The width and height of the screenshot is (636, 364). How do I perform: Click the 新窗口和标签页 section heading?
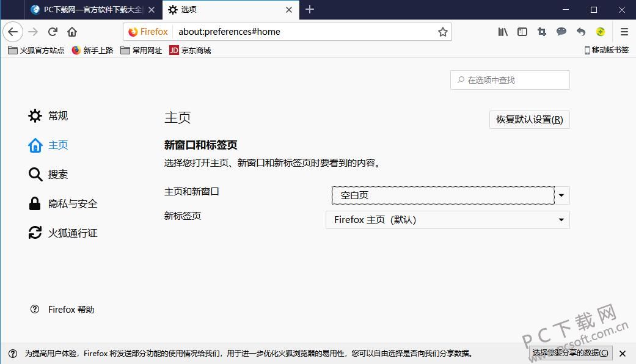pyautogui.click(x=201, y=145)
